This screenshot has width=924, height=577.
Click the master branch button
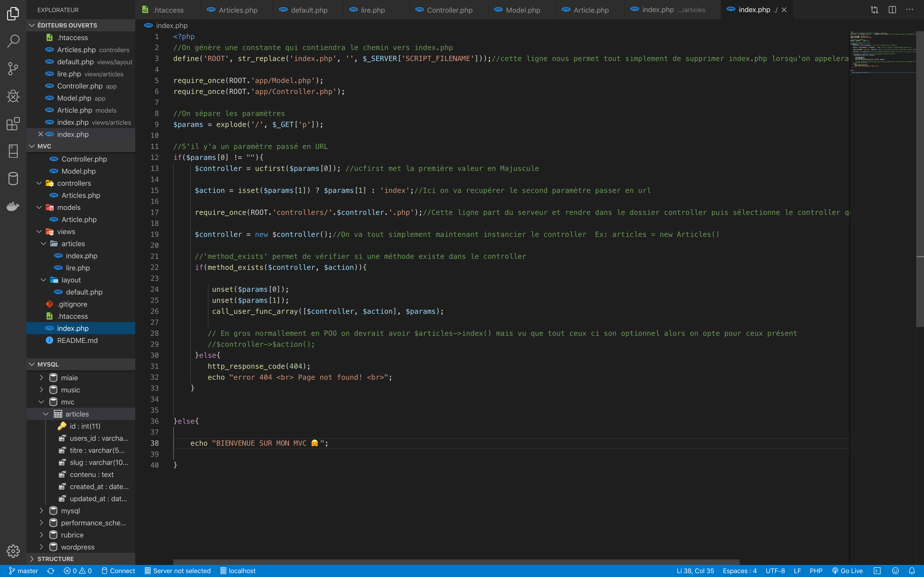(x=24, y=571)
